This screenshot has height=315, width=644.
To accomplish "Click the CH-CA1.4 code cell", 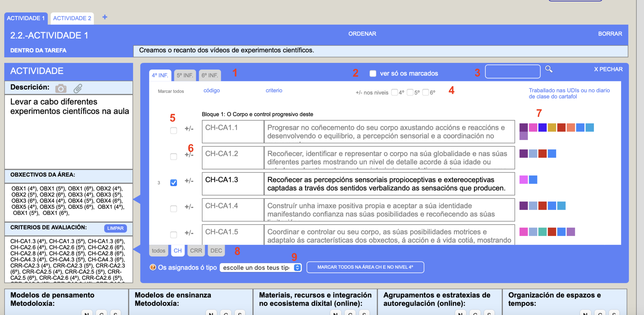I will 233,210.
